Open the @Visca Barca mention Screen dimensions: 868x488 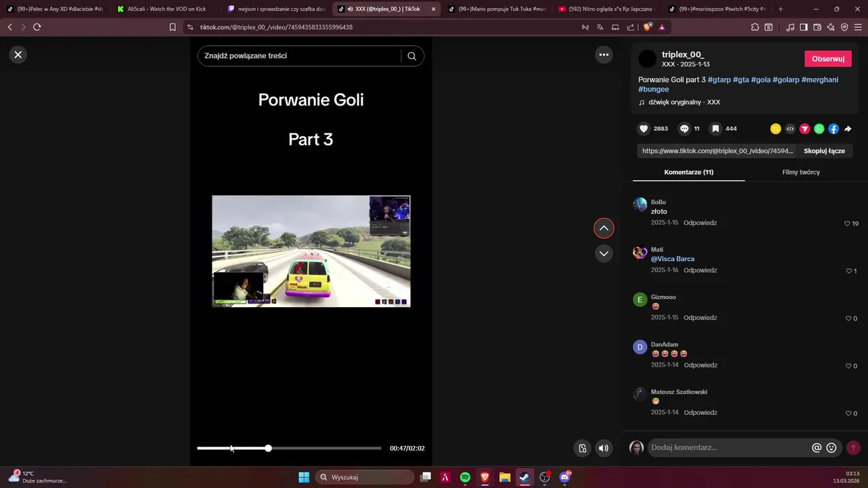[673, 259]
